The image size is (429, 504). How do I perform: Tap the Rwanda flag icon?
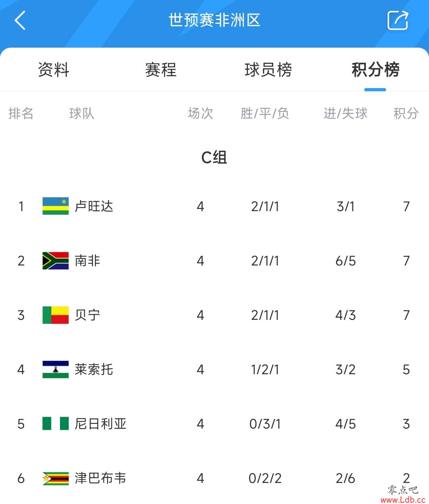pos(56,206)
